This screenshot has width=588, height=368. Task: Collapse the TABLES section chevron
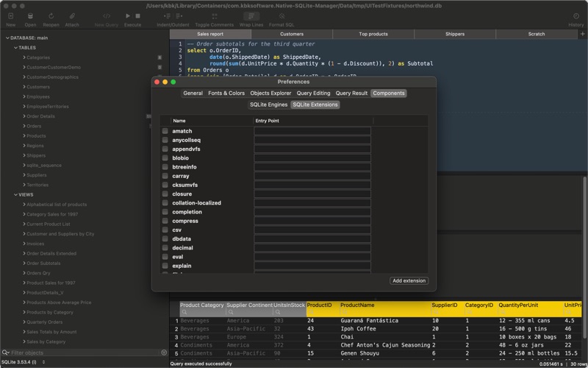pos(15,48)
